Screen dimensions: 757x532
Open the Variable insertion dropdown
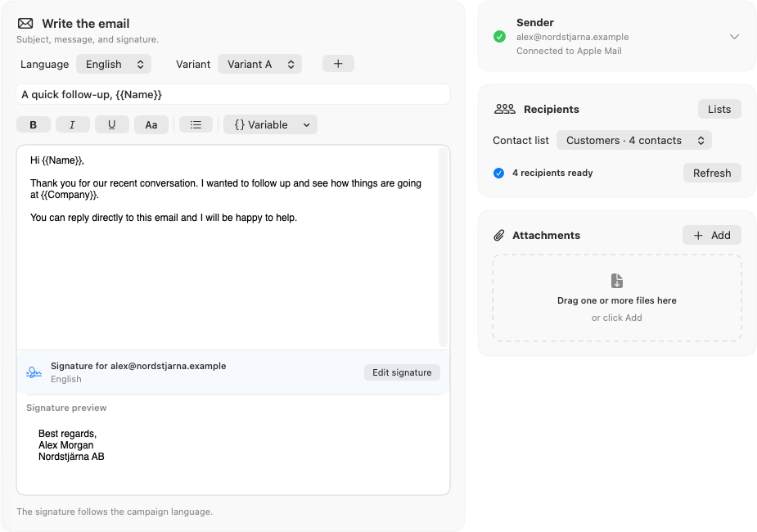pos(270,124)
